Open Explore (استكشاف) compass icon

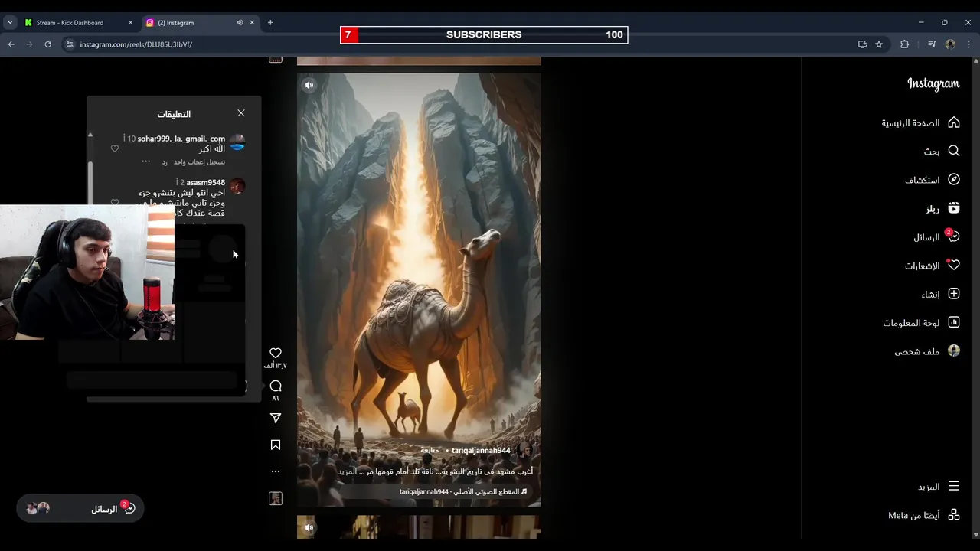point(954,179)
